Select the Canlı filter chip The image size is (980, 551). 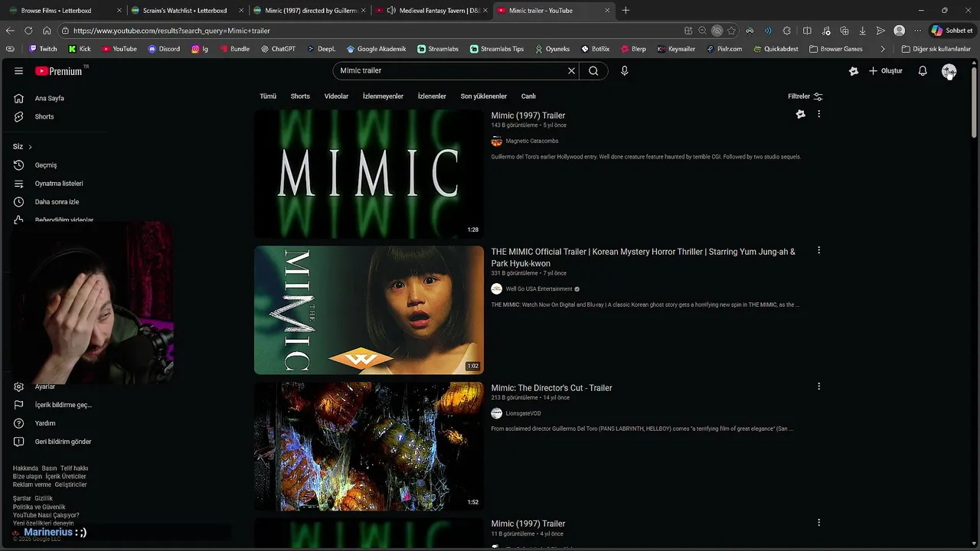(528, 96)
